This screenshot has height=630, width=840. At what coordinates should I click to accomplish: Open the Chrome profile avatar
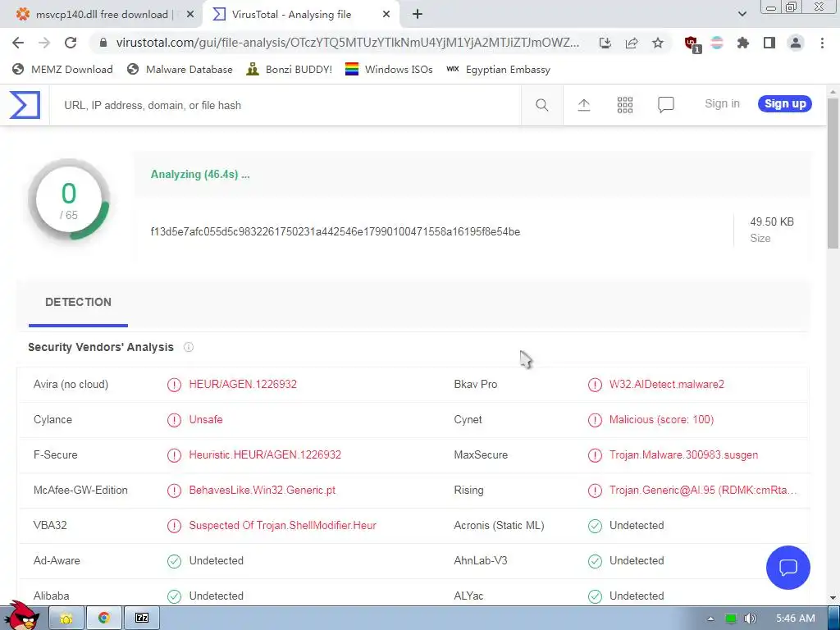(x=796, y=43)
